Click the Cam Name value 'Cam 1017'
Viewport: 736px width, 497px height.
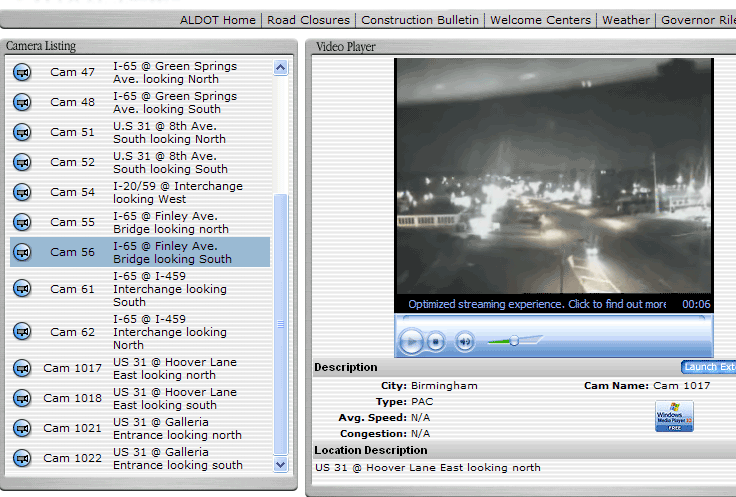point(682,386)
